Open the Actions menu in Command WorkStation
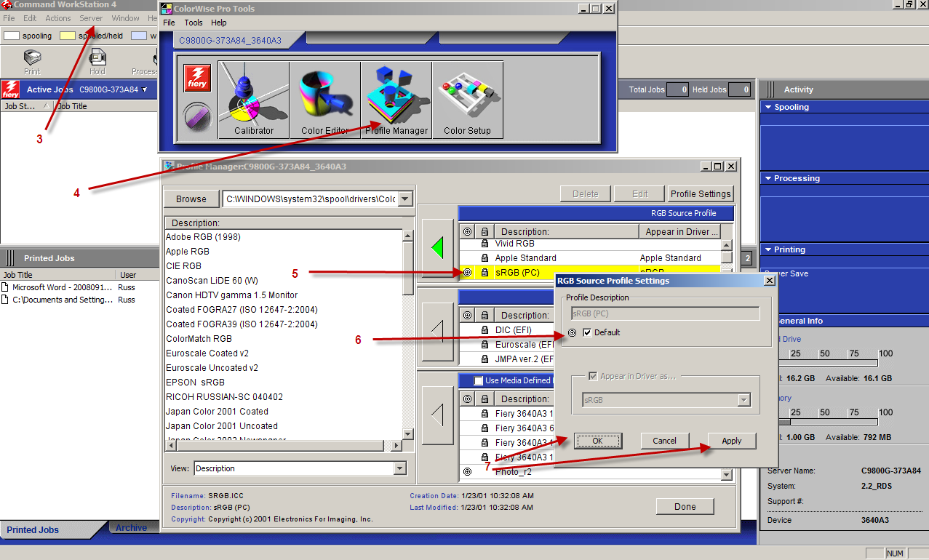 [x=58, y=18]
